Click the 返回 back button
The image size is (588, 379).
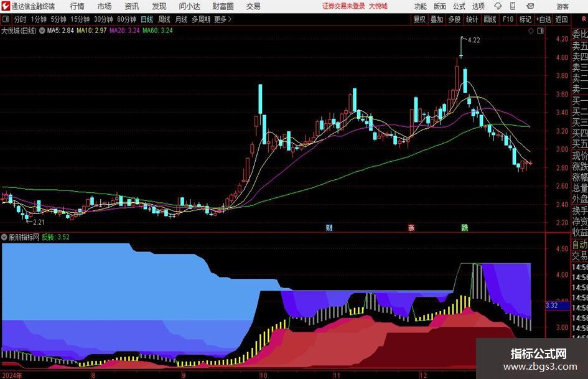(x=561, y=19)
